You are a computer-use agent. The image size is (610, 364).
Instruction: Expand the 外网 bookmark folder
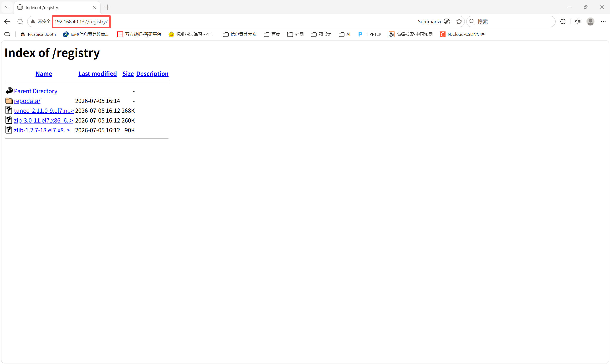coord(295,34)
